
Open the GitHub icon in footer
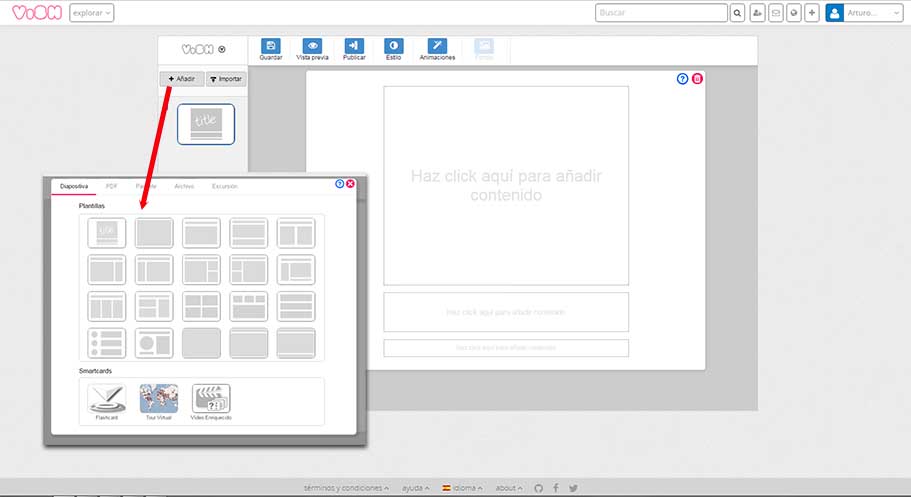point(539,488)
